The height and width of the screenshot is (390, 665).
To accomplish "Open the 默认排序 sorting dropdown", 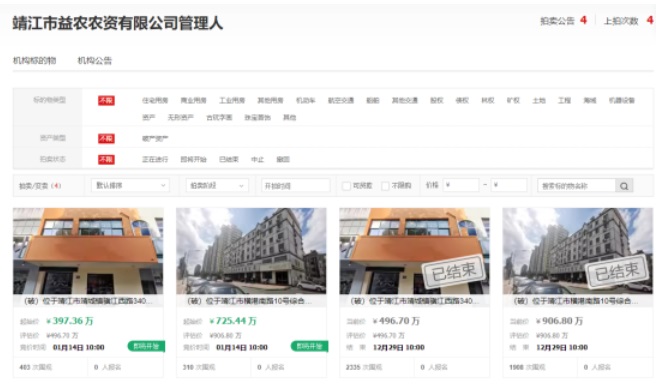I will (x=130, y=186).
